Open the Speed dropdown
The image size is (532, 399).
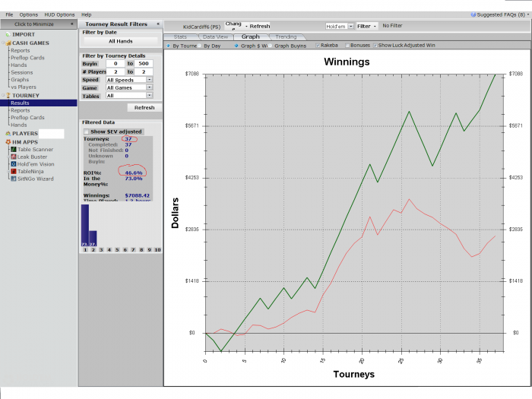click(x=149, y=79)
